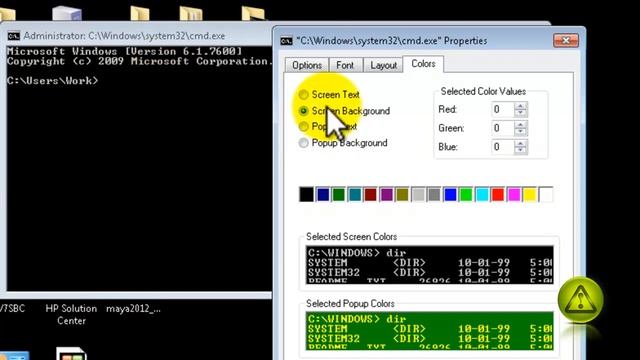Viewport: 640px width, 360px height.
Task: Open the Colors tab
Action: tap(423, 64)
